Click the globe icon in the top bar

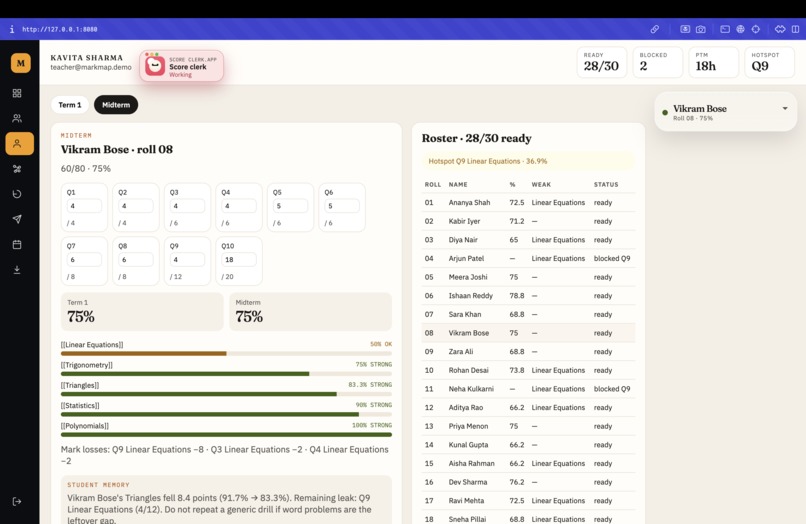pos(740,29)
